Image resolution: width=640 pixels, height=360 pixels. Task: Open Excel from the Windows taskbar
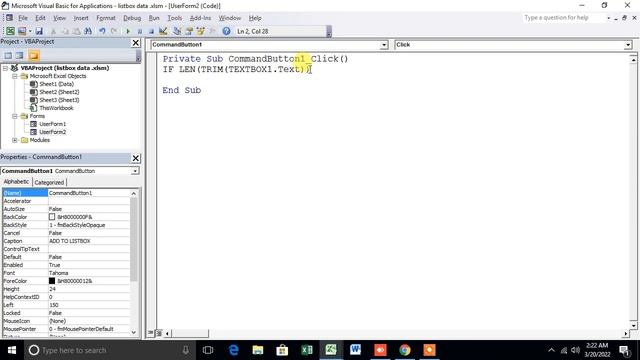(307, 350)
